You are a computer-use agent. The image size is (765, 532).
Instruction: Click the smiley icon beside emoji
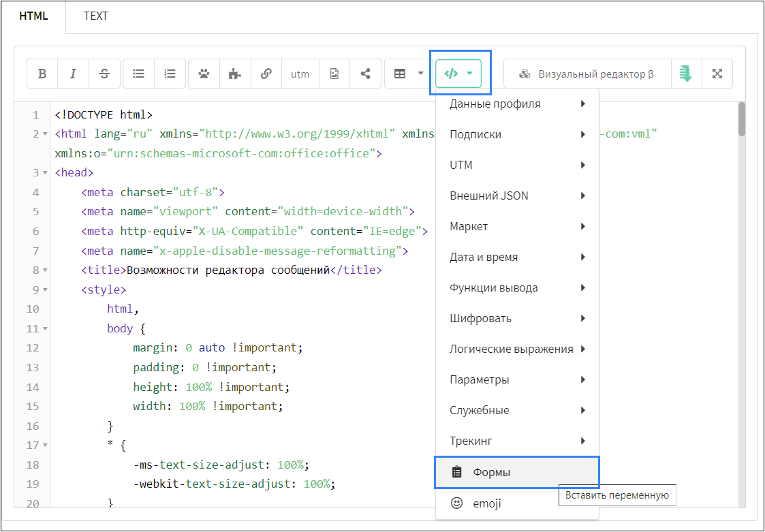[456, 503]
